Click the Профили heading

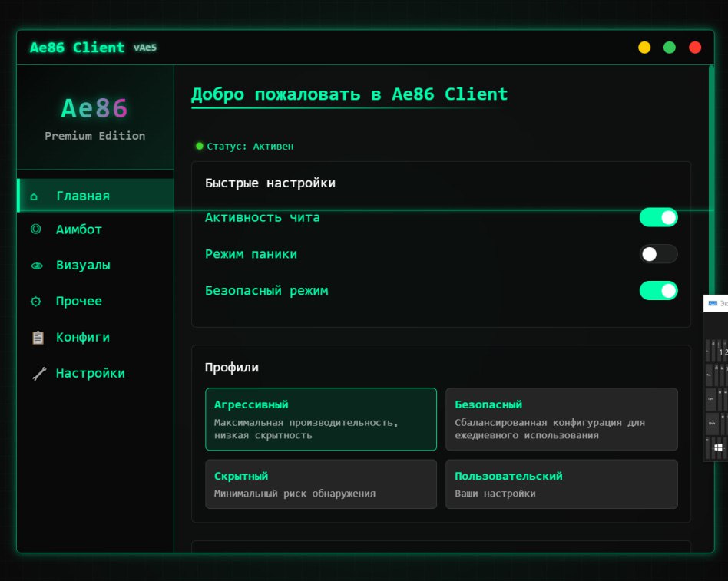(232, 367)
